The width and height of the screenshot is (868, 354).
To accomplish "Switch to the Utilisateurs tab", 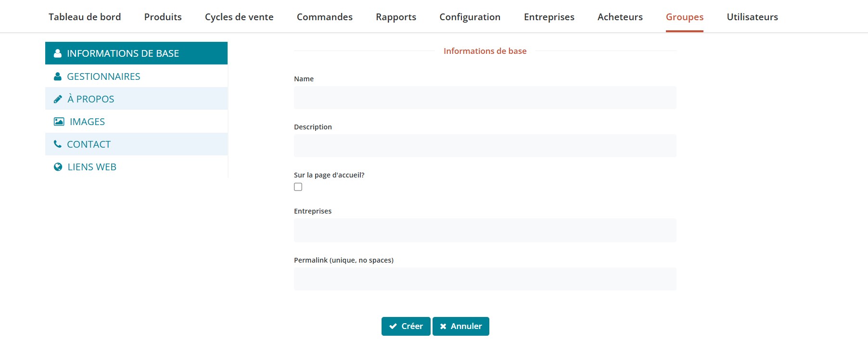I will [752, 17].
